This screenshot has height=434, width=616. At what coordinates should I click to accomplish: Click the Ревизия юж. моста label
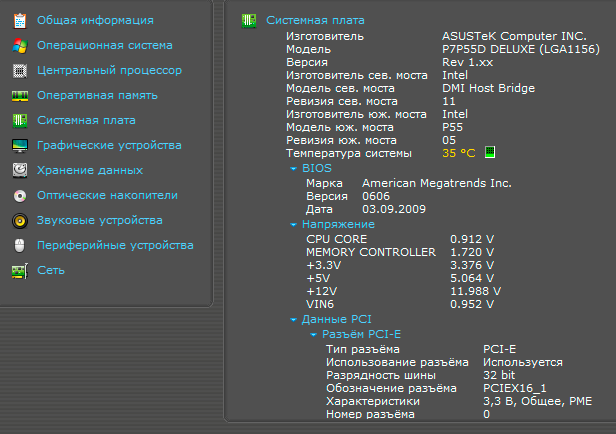341,140
